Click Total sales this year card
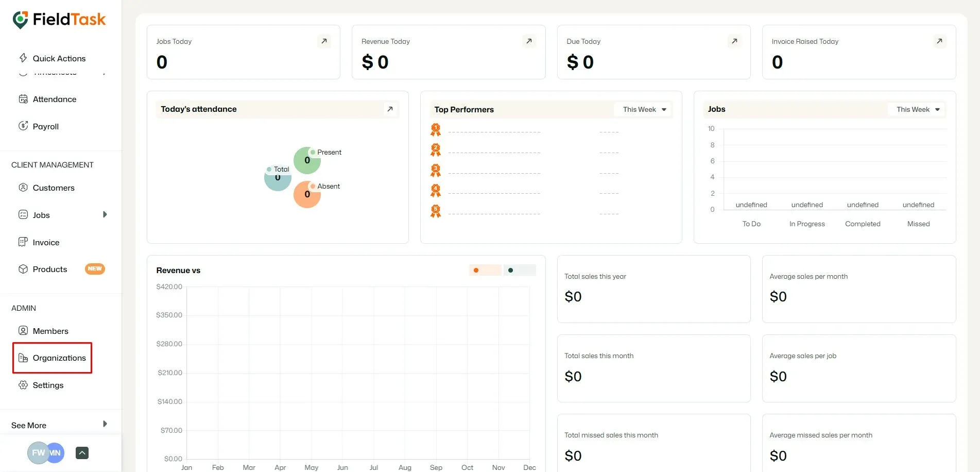This screenshot has height=472, width=980. click(x=654, y=289)
